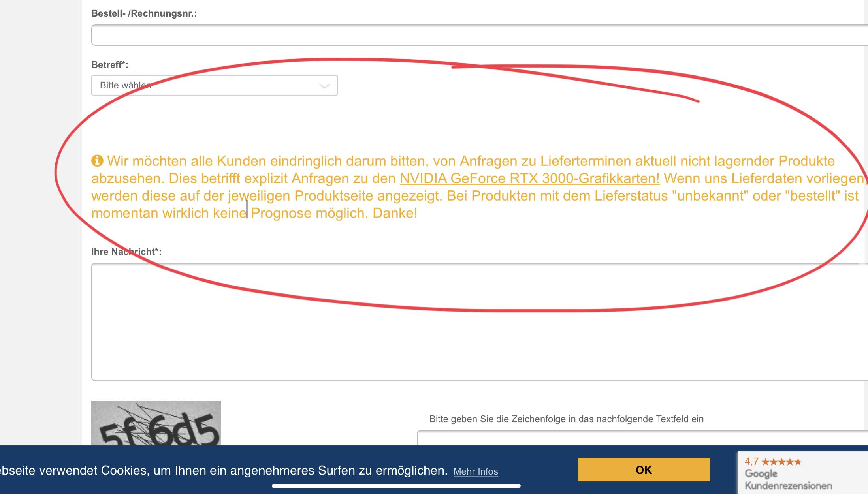Click the Bestell-/Rechnungsnr. label
This screenshot has height=494, width=868.
tap(144, 13)
